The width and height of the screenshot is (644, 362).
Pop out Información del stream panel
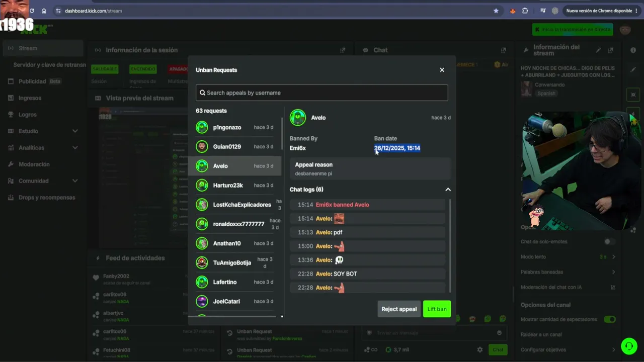pyautogui.click(x=610, y=50)
